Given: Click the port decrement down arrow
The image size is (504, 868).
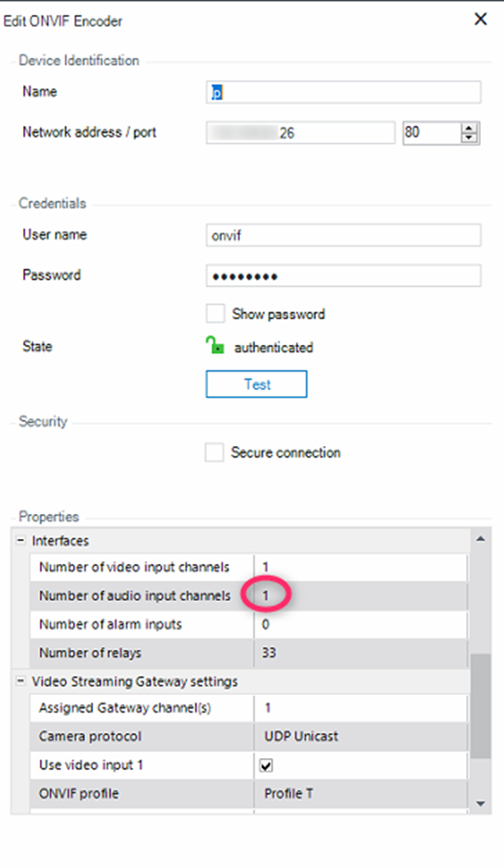Looking at the screenshot, I should coord(469,137).
